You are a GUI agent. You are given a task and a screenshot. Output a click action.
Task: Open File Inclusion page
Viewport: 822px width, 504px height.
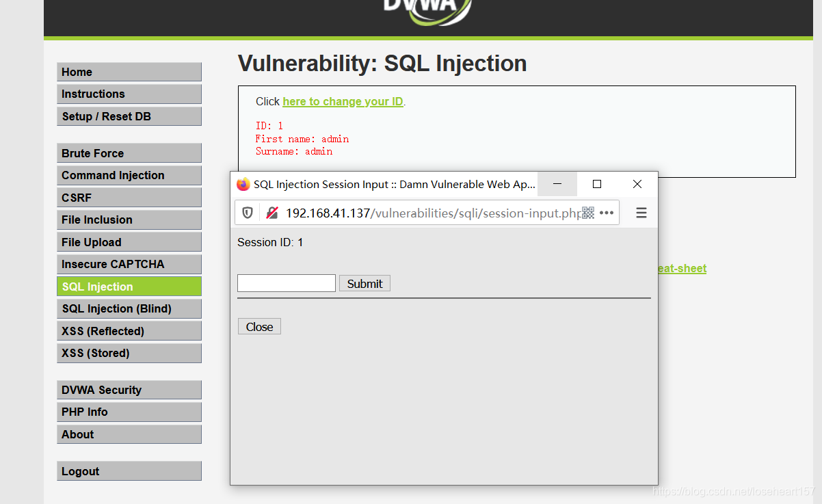[129, 220]
